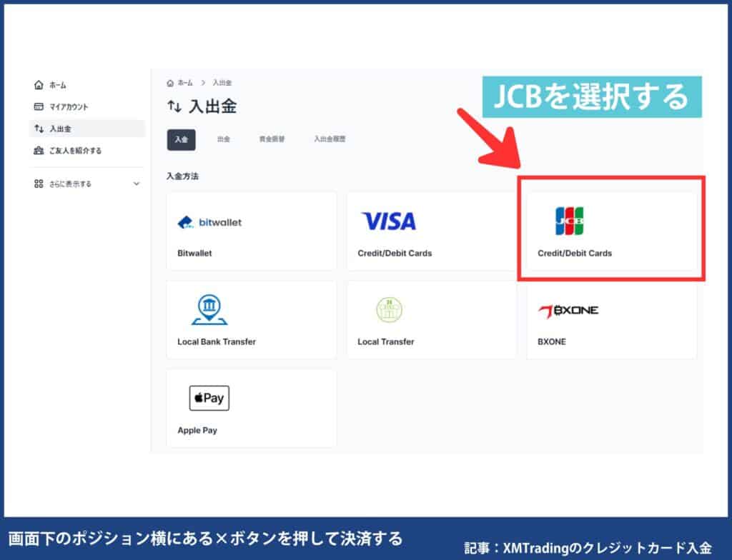Click the さらに表示する label
The width and height of the screenshot is (732, 560).
pyautogui.click(x=70, y=184)
